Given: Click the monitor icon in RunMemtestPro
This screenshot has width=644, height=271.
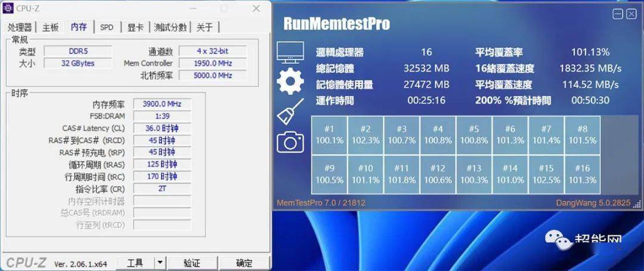Looking at the screenshot, I should coord(290,53).
